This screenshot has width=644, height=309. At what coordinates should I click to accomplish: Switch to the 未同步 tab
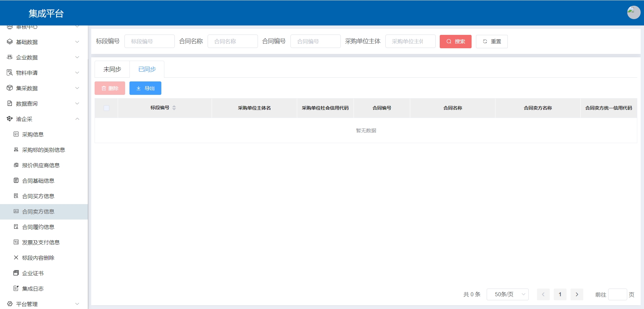112,69
